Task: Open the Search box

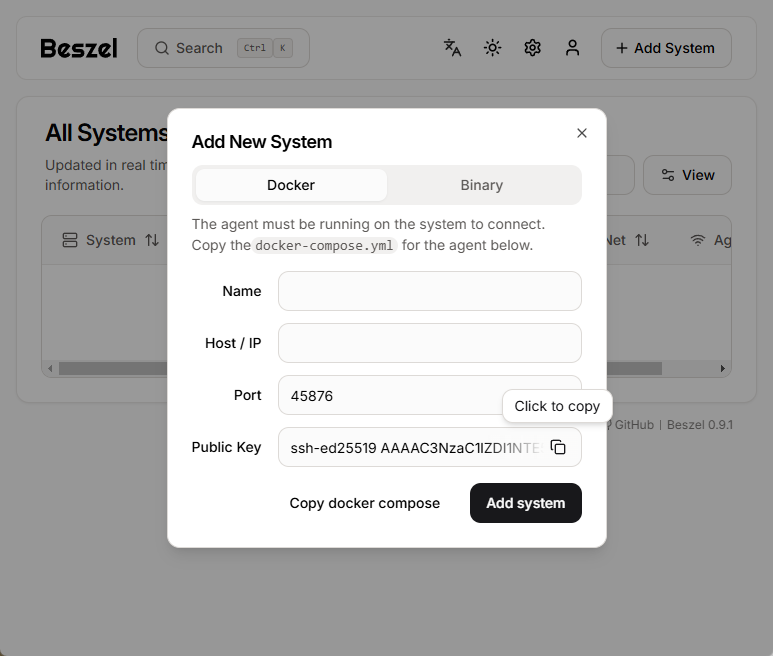Action: [x=223, y=48]
